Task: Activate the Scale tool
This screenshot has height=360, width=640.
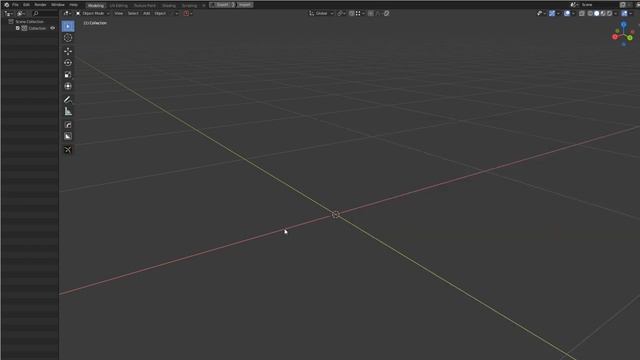Action: 68,75
